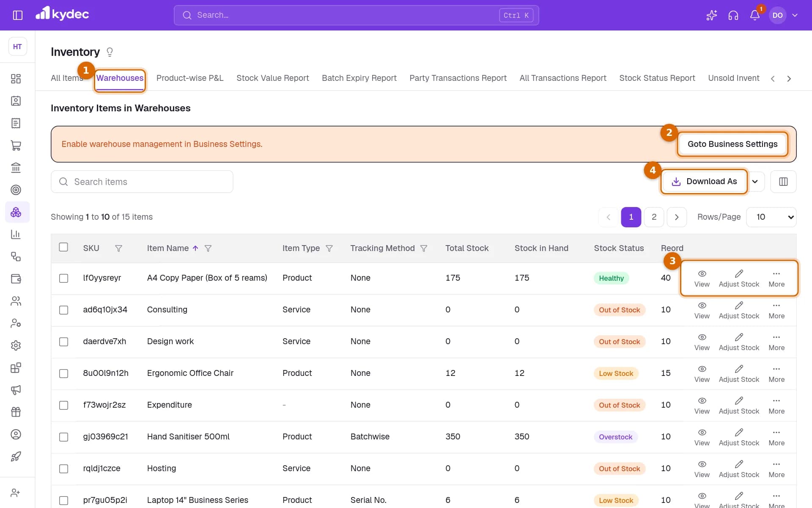Open the rocket icon in sidebar
Screen dimensions: 812x508
pyautogui.click(x=16, y=456)
